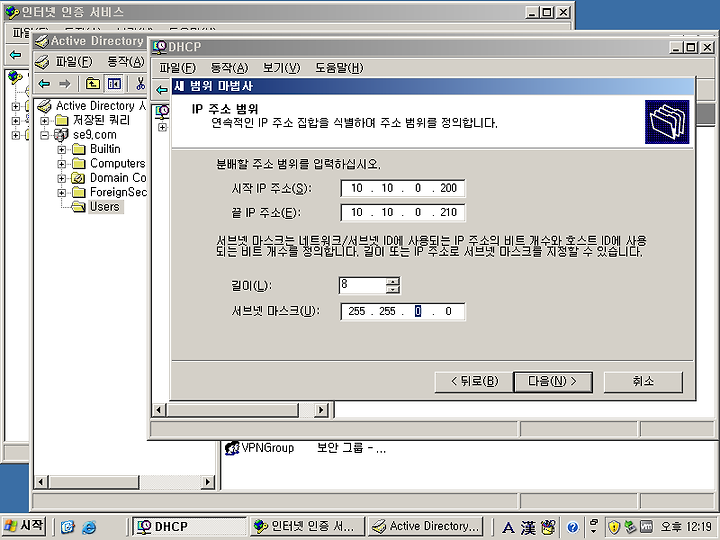Launch Internet Explorer from quick launch

pyautogui.click(x=89, y=527)
